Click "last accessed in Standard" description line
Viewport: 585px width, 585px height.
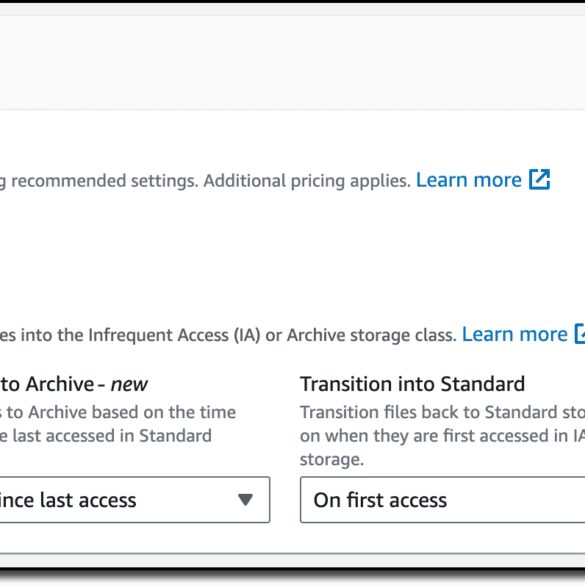pos(106,436)
